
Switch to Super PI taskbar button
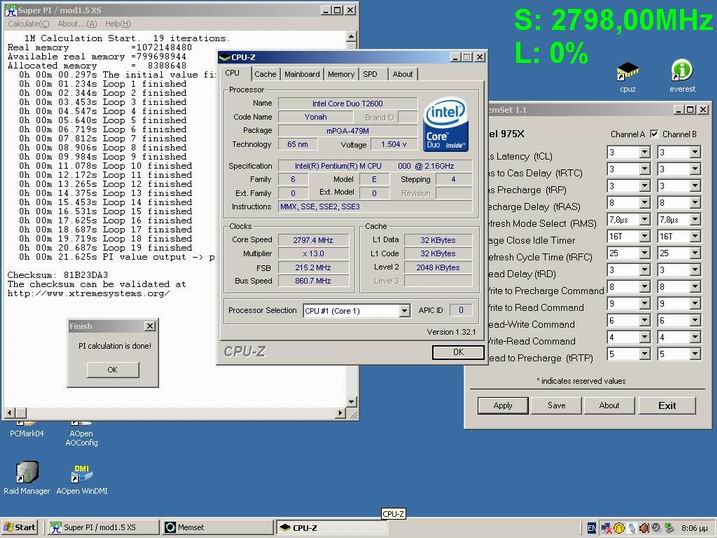[x=102, y=527]
